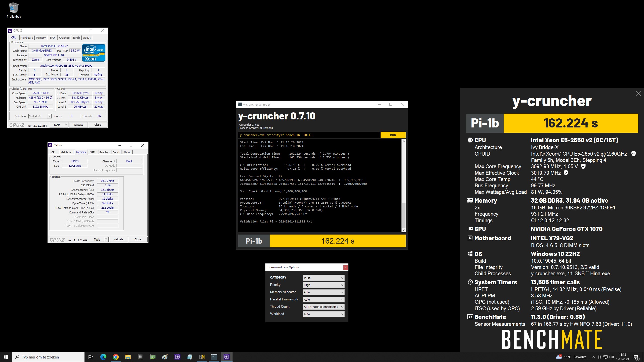Click the yellow 162.224 s result bar in wrapper
This screenshot has width=644, height=362.
[x=338, y=241]
